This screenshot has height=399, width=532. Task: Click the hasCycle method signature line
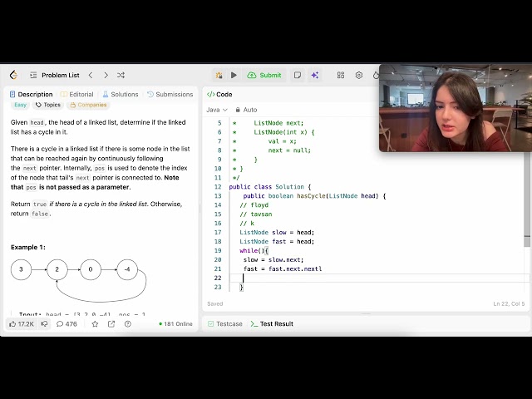314,196
